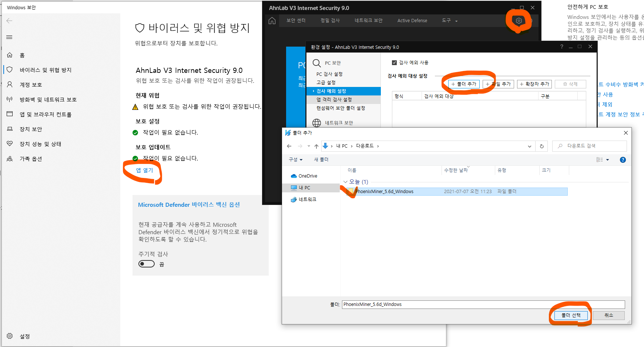644x347 pixels.
Task: Click 폴더 선택 button
Action: (x=571, y=315)
